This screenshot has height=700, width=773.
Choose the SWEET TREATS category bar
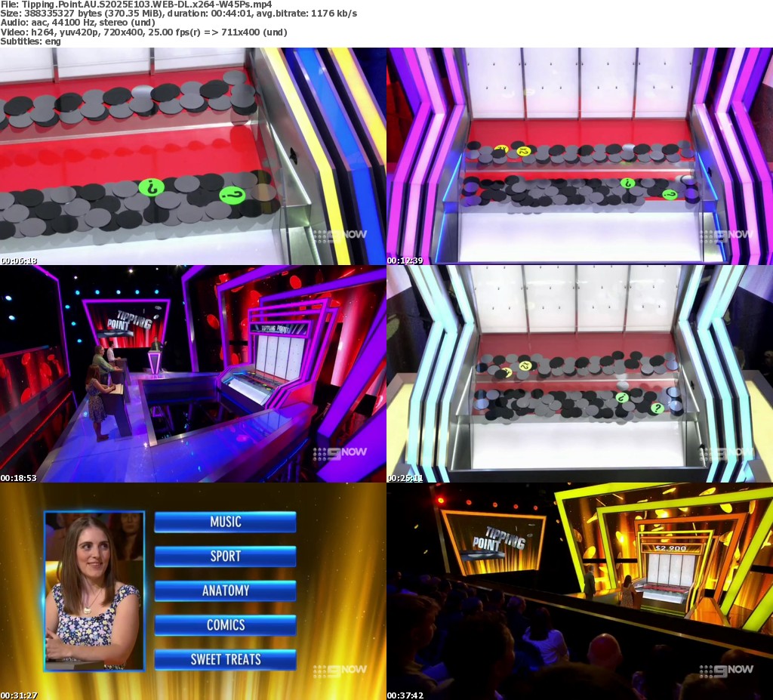225,659
